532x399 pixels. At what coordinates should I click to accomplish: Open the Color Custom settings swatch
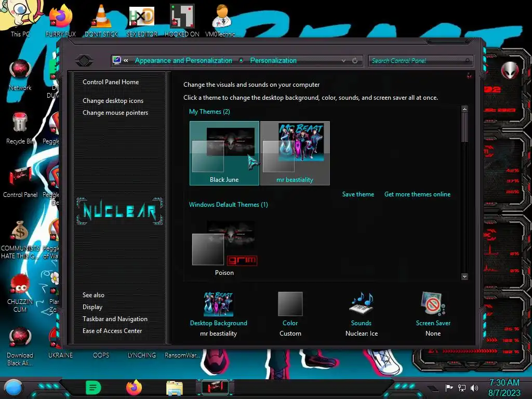(x=290, y=314)
